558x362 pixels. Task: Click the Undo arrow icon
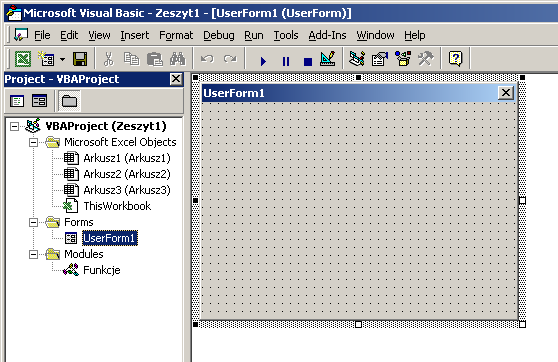point(207,59)
